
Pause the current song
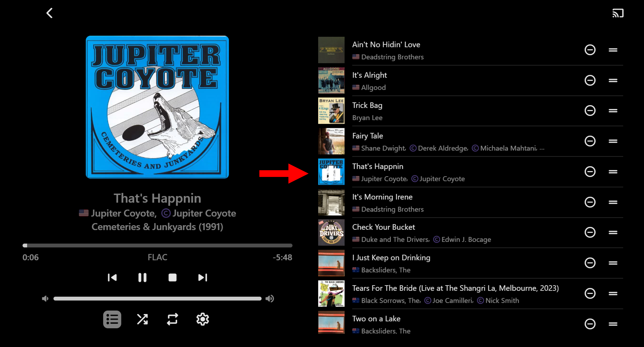[143, 278]
